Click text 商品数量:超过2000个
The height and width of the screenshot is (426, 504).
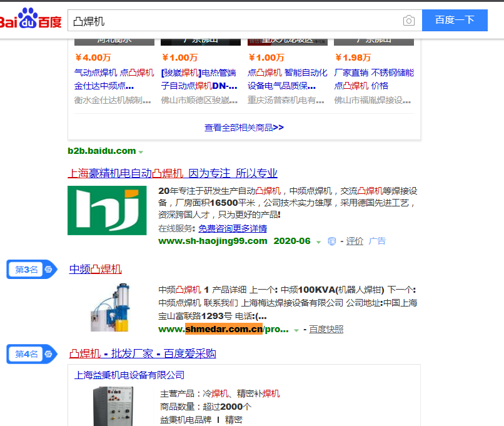coord(206,407)
